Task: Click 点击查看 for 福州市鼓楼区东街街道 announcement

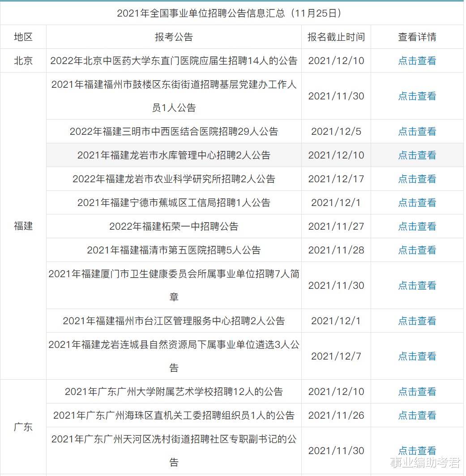Action: click(417, 96)
